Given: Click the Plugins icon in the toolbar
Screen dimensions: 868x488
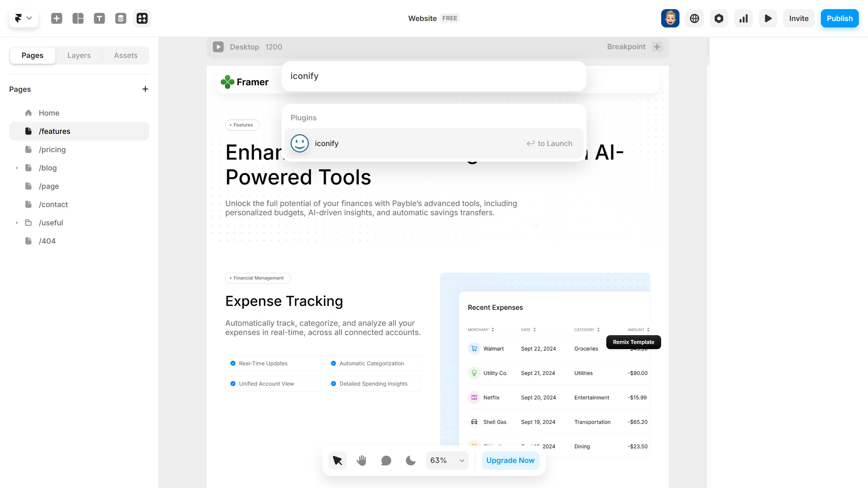Looking at the screenshot, I should 142,18.
